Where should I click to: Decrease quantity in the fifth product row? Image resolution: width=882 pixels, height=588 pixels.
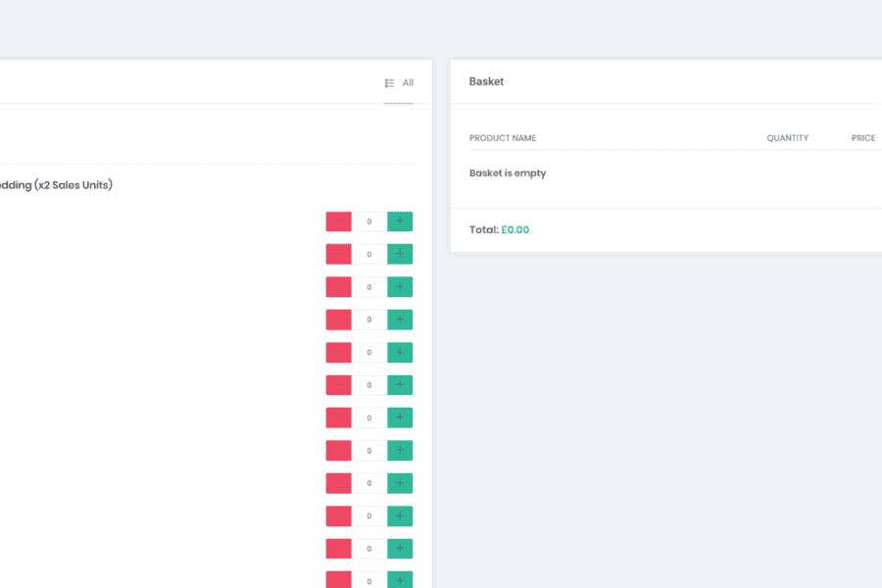(338, 352)
